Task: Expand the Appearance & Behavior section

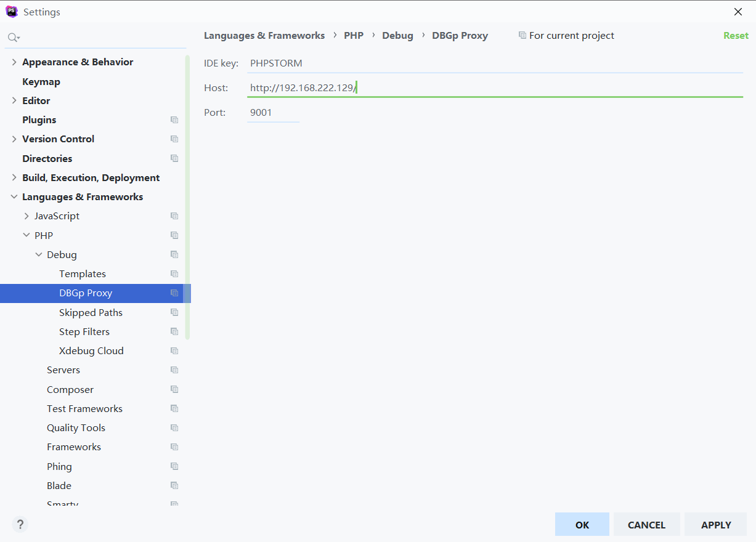Action: (14, 62)
